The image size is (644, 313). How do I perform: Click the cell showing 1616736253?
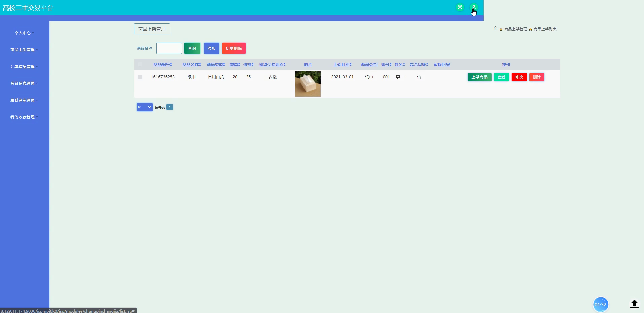163,77
